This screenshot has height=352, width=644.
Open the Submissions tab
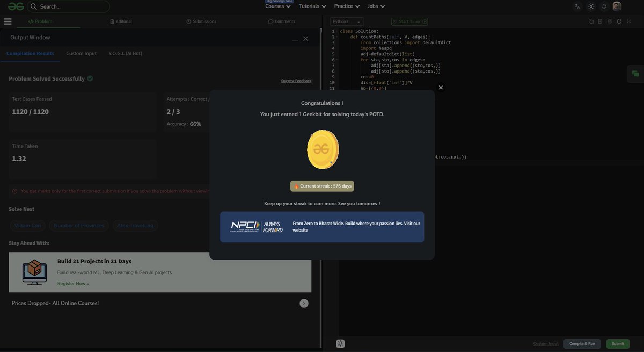201,21
